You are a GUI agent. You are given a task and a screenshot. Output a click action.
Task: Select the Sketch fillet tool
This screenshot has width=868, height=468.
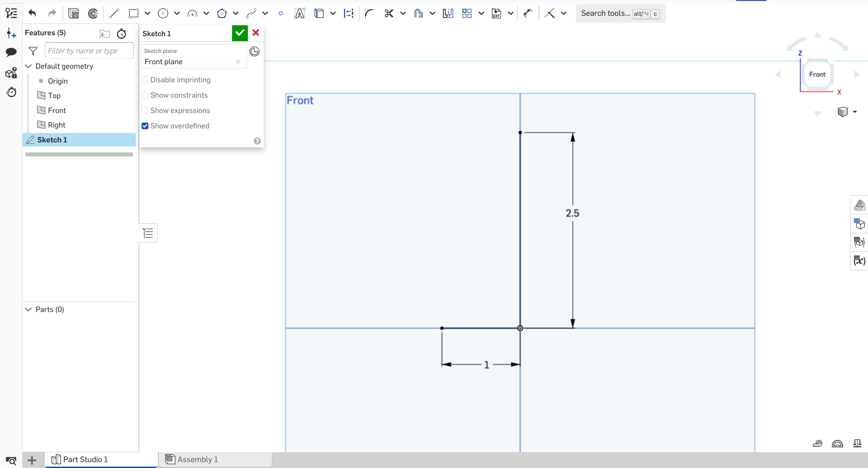(370, 14)
